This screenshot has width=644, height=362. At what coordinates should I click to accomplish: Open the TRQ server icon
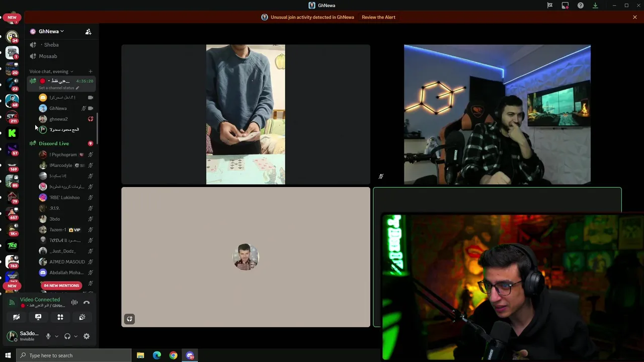coord(12,245)
